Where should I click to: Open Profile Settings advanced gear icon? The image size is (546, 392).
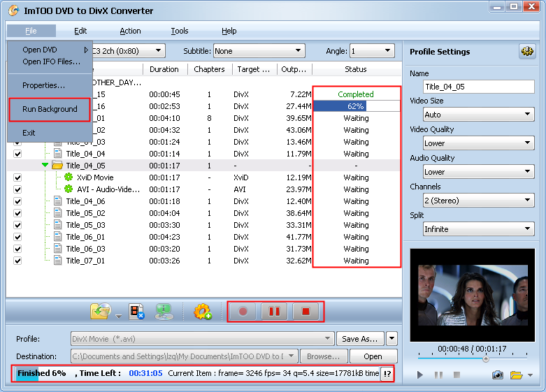point(527,52)
